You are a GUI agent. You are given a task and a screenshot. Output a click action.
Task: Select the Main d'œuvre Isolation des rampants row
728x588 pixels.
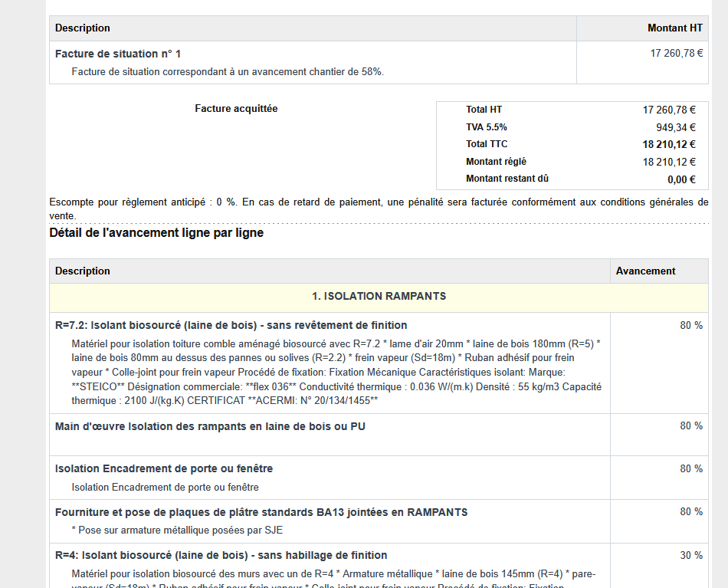210,426
